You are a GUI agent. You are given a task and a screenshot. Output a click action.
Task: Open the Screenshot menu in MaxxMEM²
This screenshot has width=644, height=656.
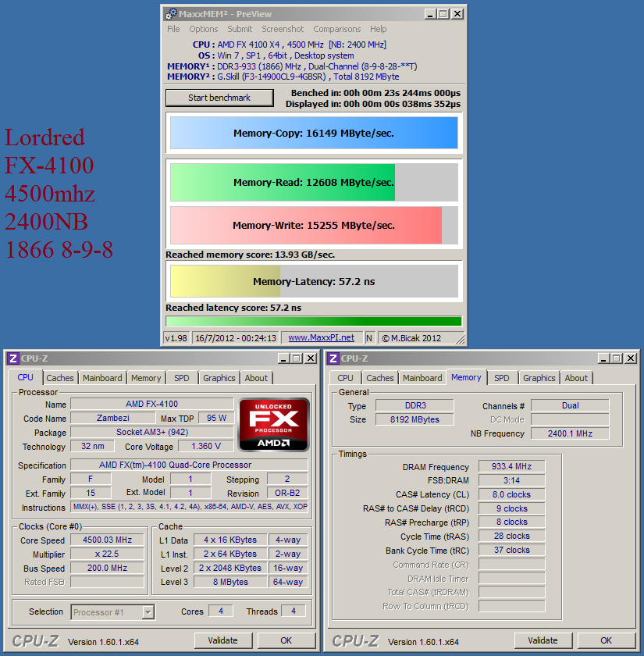pos(283,29)
